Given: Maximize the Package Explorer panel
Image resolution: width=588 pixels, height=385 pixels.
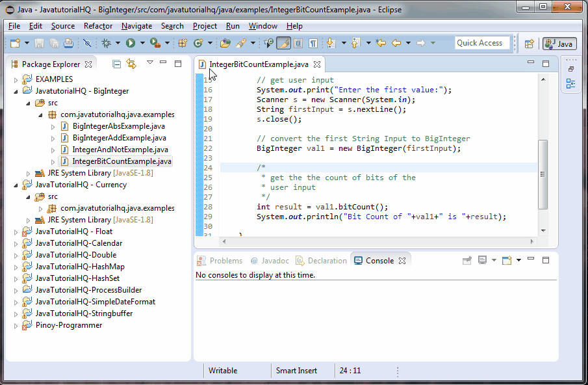Looking at the screenshot, I should [x=178, y=64].
